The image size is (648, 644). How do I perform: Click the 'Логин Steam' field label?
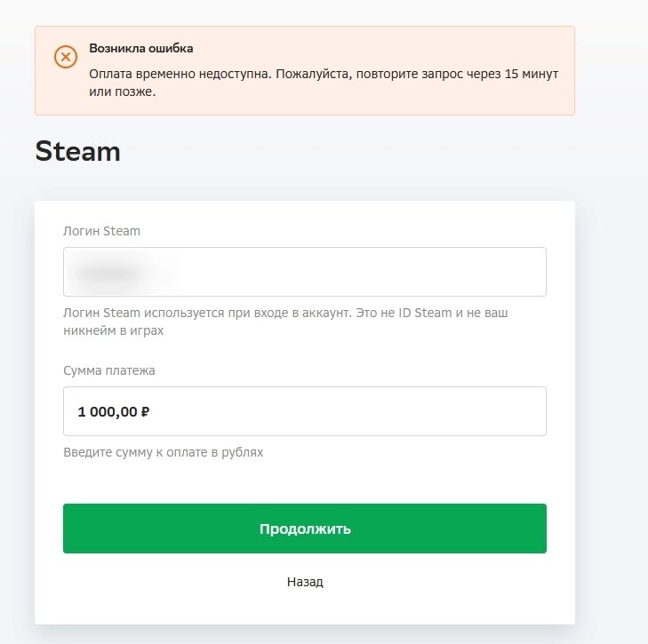click(101, 231)
